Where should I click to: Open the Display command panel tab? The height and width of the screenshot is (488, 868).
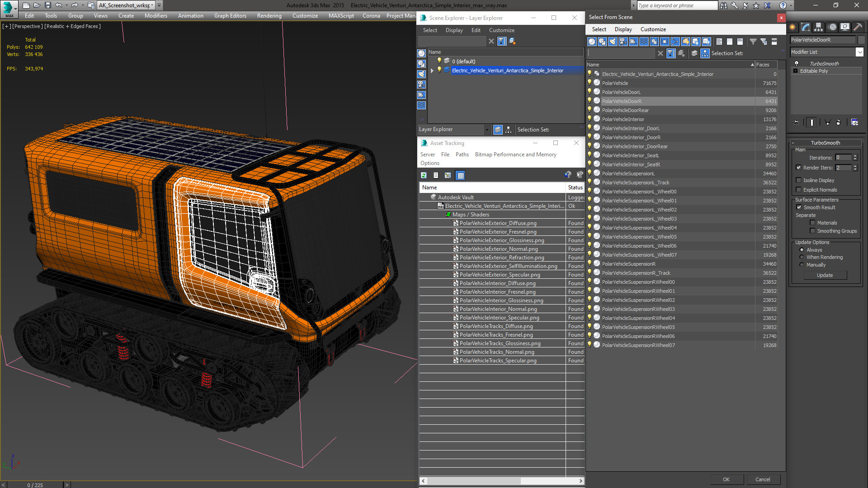click(x=844, y=27)
